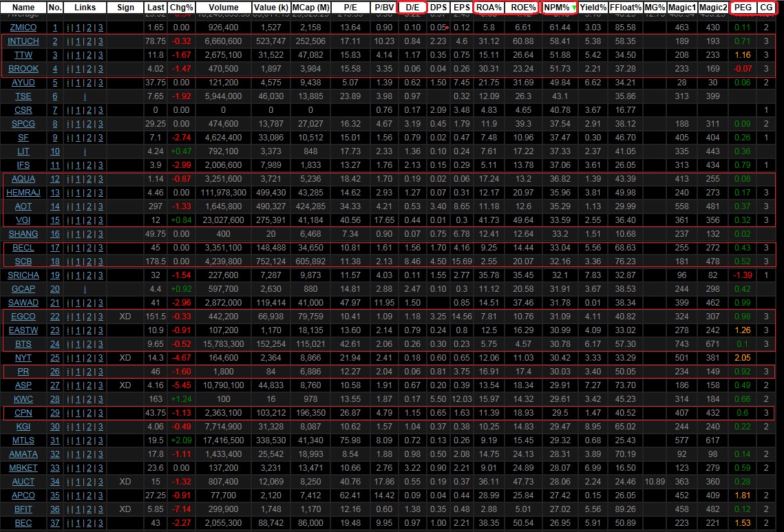Select XD sign in the EGCO row
Screen dimensions: 784x532
(125, 316)
